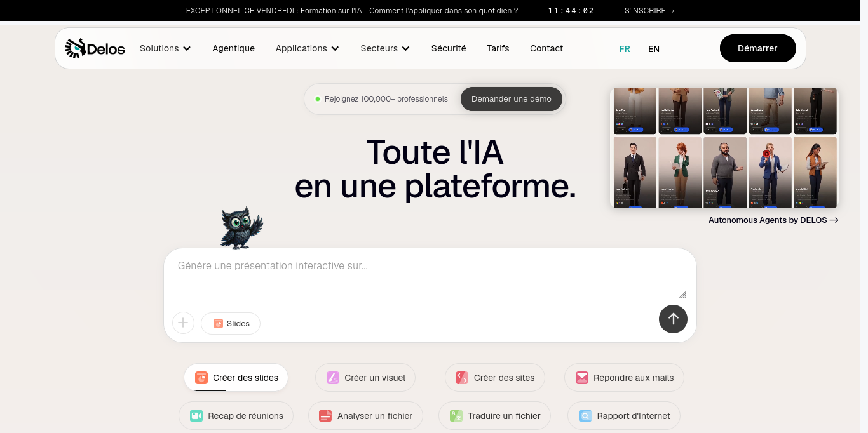Expand the Secteurs dropdown menu

385,48
